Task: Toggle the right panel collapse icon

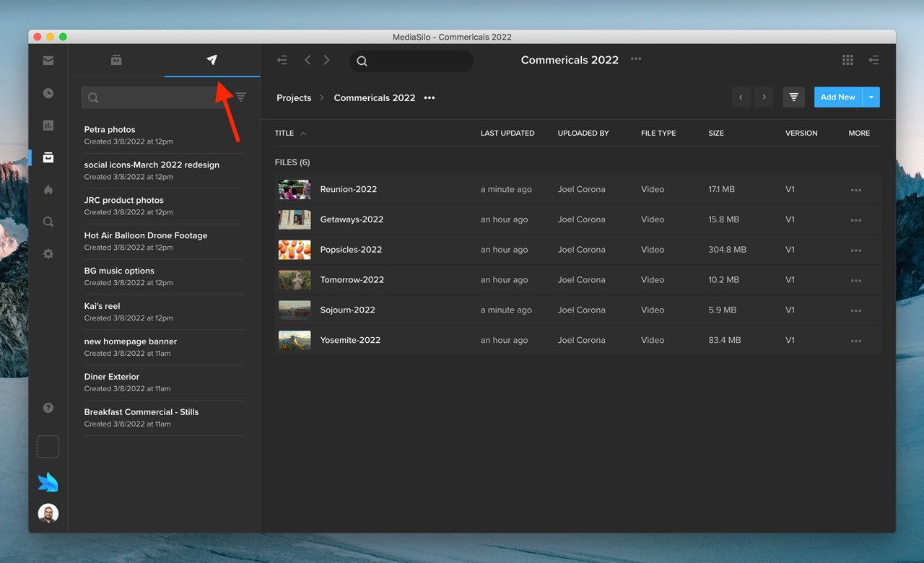Action: point(873,60)
